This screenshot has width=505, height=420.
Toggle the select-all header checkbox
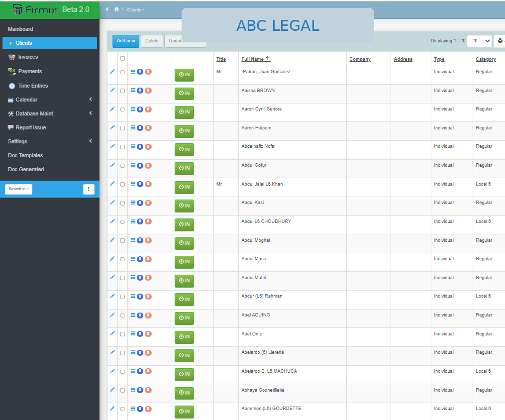tap(122, 59)
